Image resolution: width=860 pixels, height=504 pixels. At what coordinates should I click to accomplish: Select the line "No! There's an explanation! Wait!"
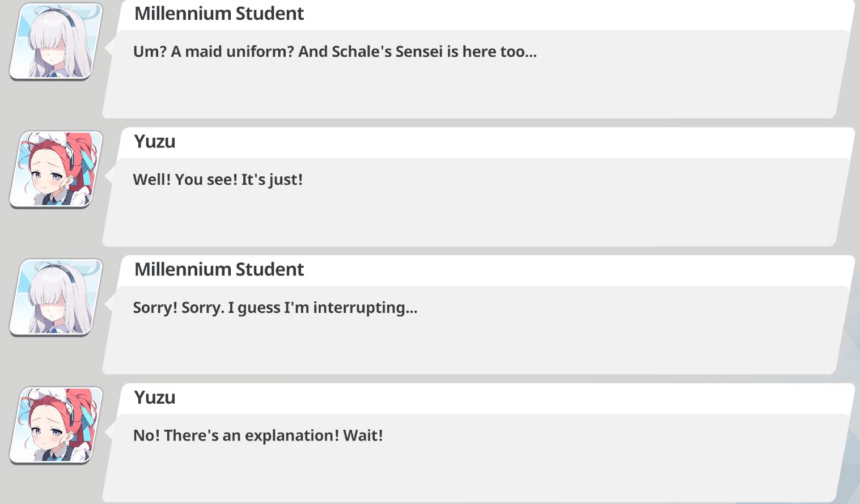258,435
